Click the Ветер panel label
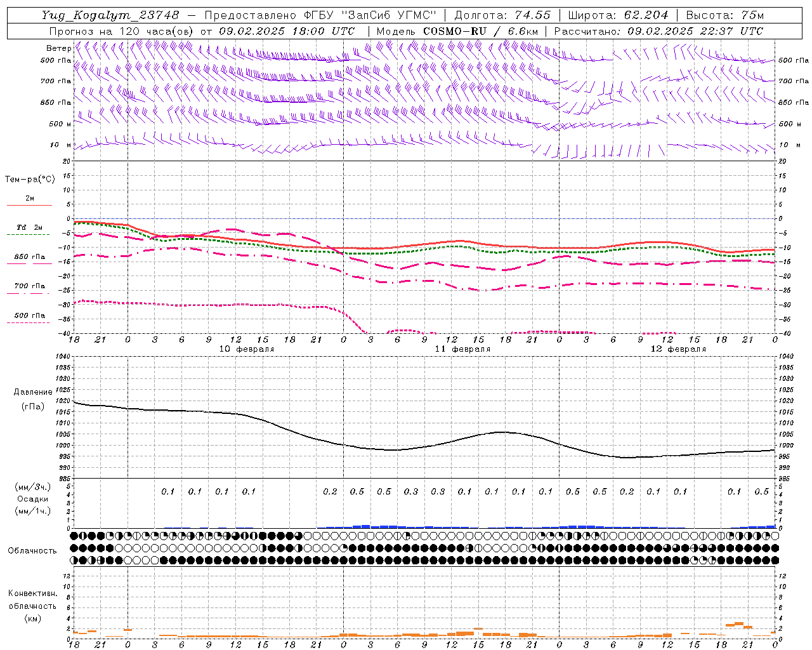The width and height of the screenshot is (812, 650). point(58,48)
